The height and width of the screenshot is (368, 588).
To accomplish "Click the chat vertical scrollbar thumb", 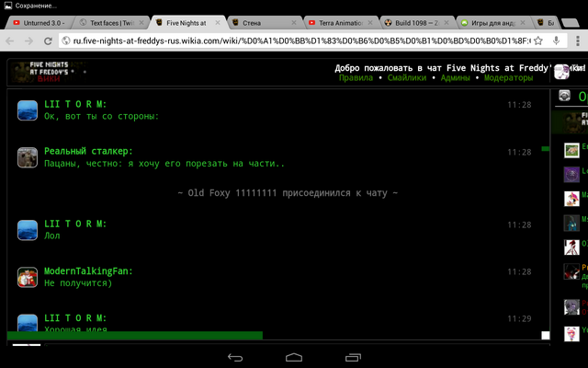I will tap(546, 149).
